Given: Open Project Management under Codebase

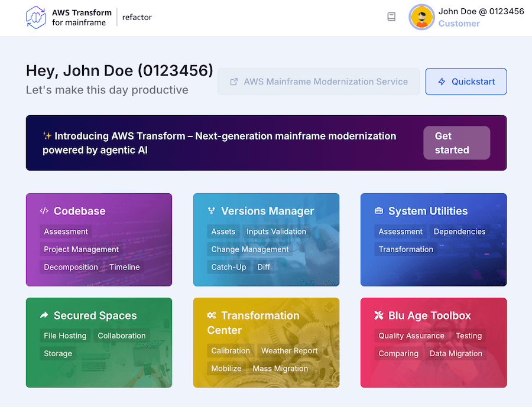Looking at the screenshot, I should pos(82,249).
